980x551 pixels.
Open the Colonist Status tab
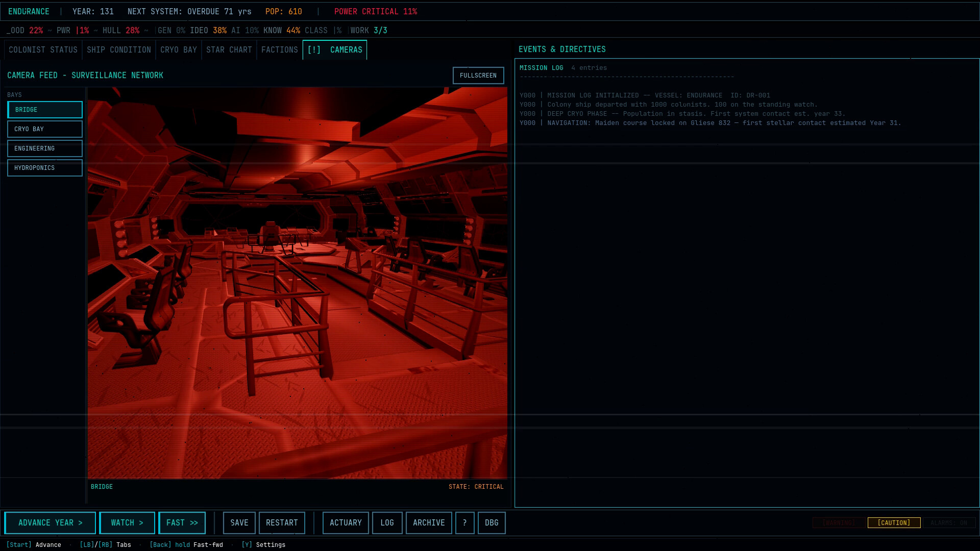pos(43,50)
